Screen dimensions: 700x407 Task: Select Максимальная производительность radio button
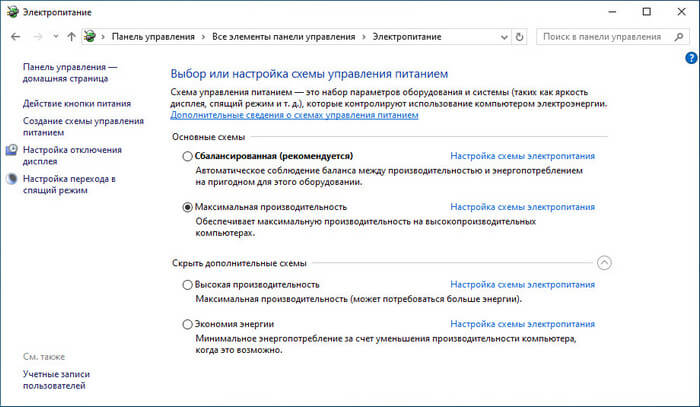pyautogui.click(x=187, y=206)
